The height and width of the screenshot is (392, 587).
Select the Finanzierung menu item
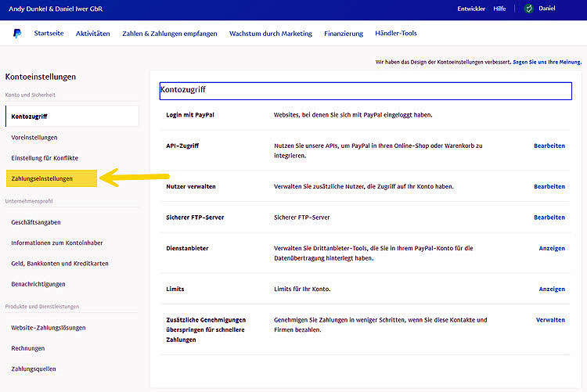coord(344,34)
